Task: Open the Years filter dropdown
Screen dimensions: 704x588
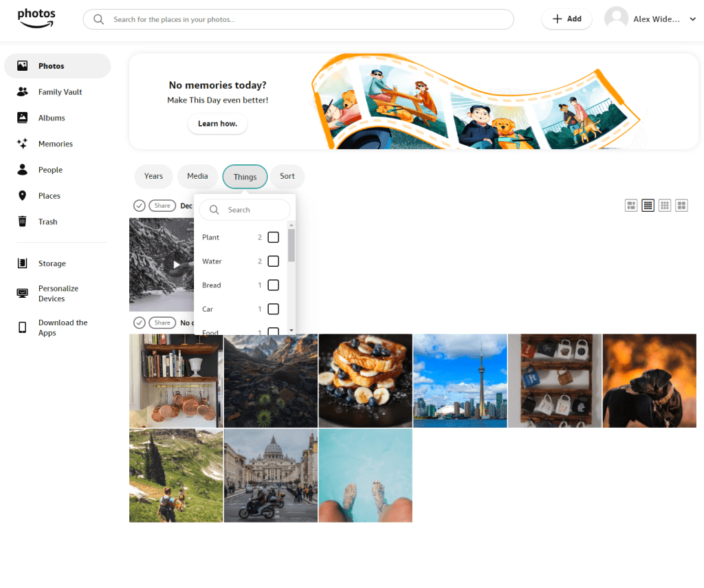Action: 153,176
